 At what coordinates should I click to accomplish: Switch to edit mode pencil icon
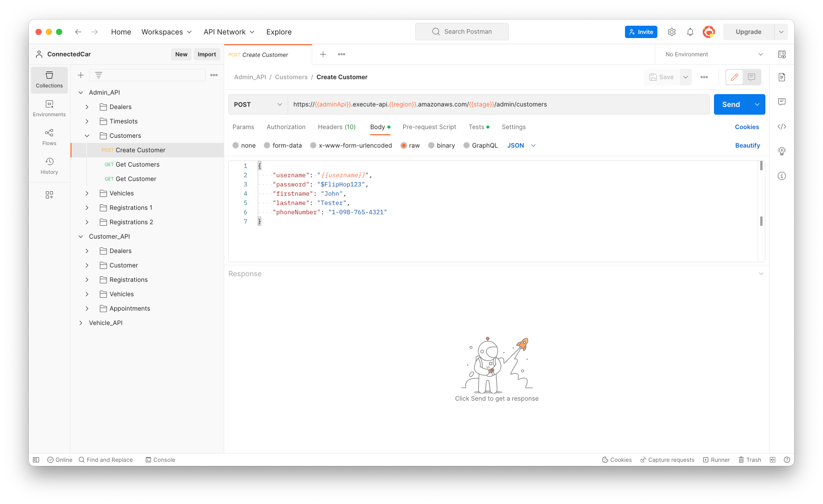735,77
